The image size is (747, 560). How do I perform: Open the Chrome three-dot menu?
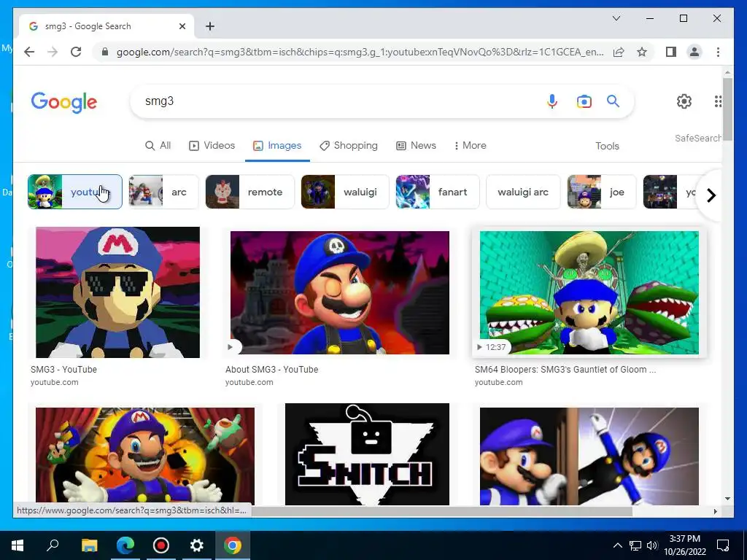click(x=718, y=52)
